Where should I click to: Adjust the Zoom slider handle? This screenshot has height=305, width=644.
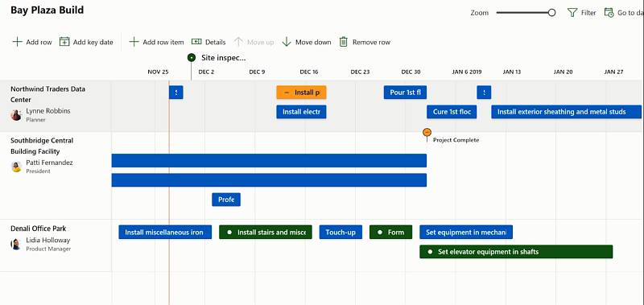[x=551, y=13]
